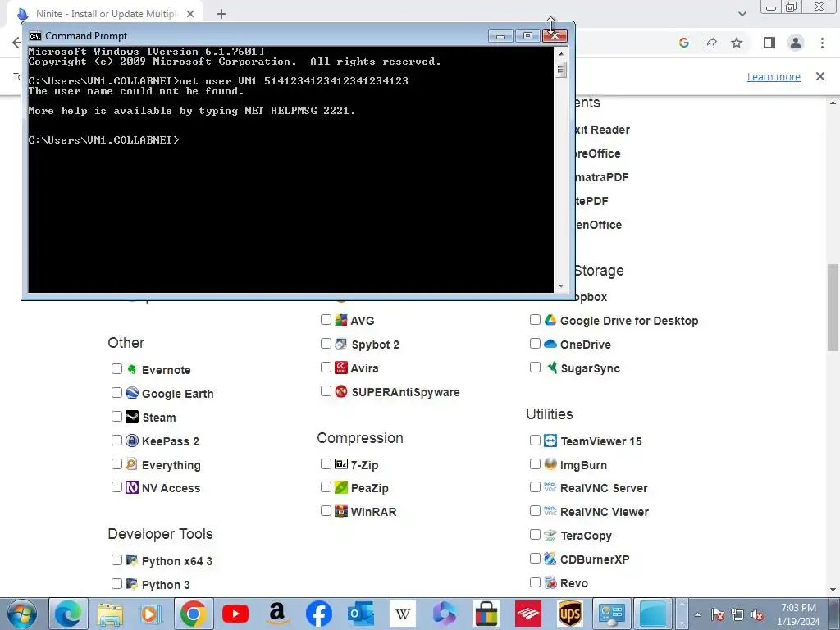The width and height of the screenshot is (840, 630).
Task: Click the Windows Start orb
Action: point(22,614)
